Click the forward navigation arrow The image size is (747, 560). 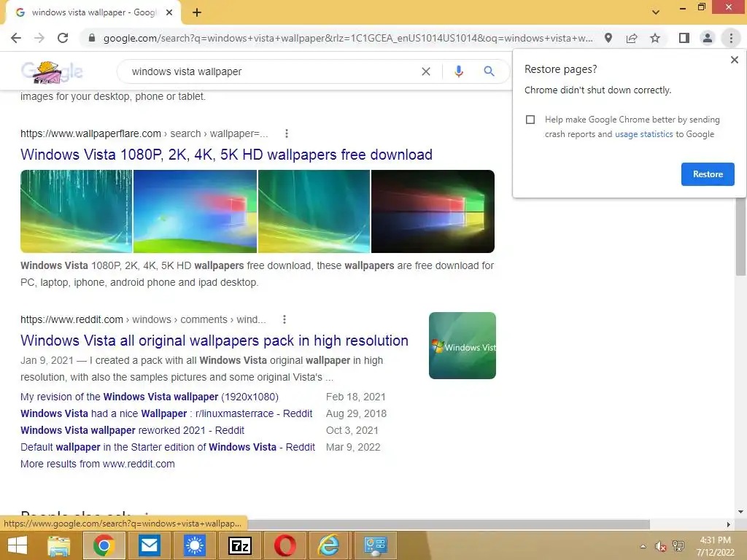pyautogui.click(x=39, y=38)
